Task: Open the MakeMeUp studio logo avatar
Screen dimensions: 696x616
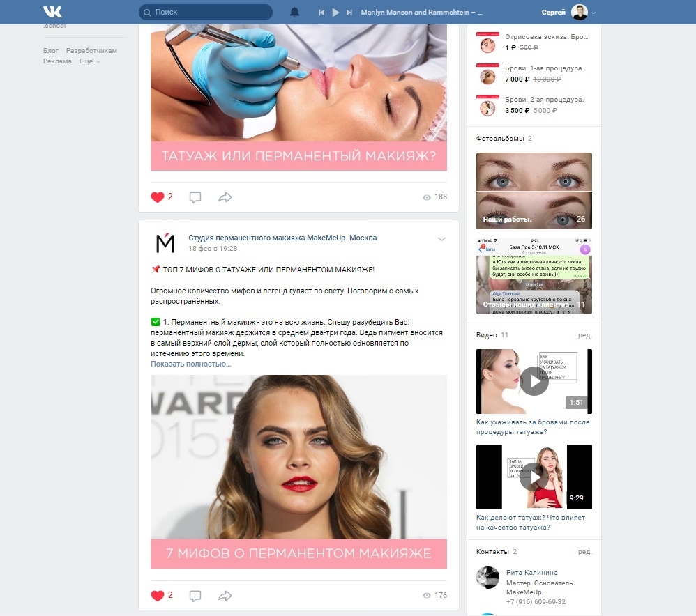Action: tap(165, 242)
